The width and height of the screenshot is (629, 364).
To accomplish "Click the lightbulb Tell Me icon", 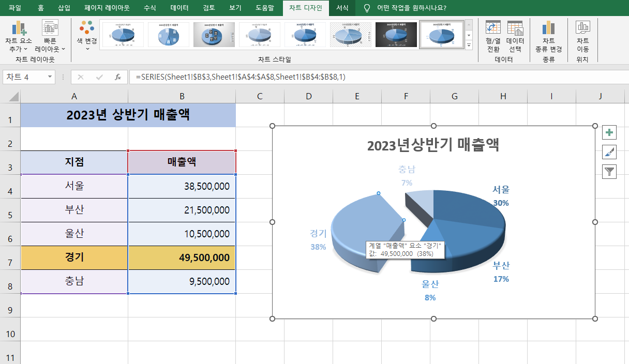I will pos(367,8).
